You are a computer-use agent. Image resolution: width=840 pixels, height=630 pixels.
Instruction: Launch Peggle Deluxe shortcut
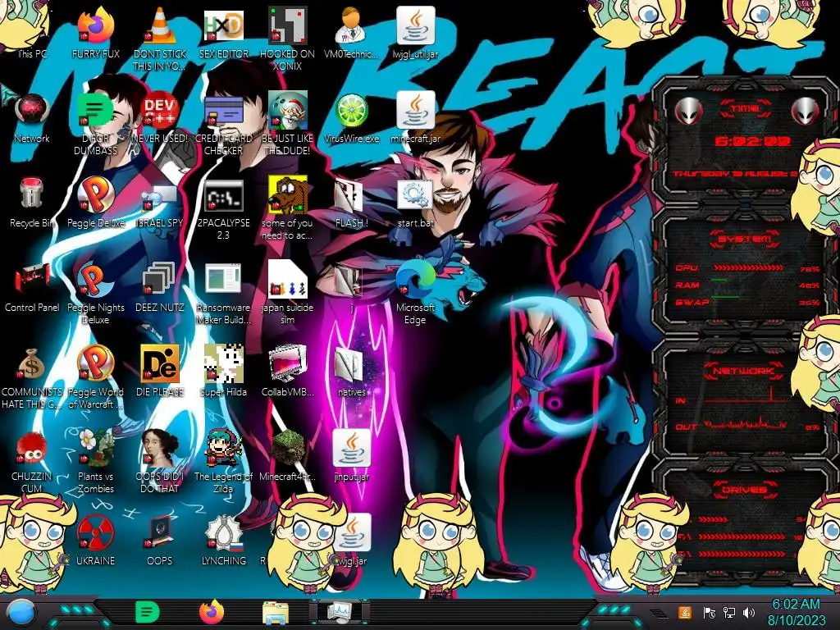click(96, 202)
